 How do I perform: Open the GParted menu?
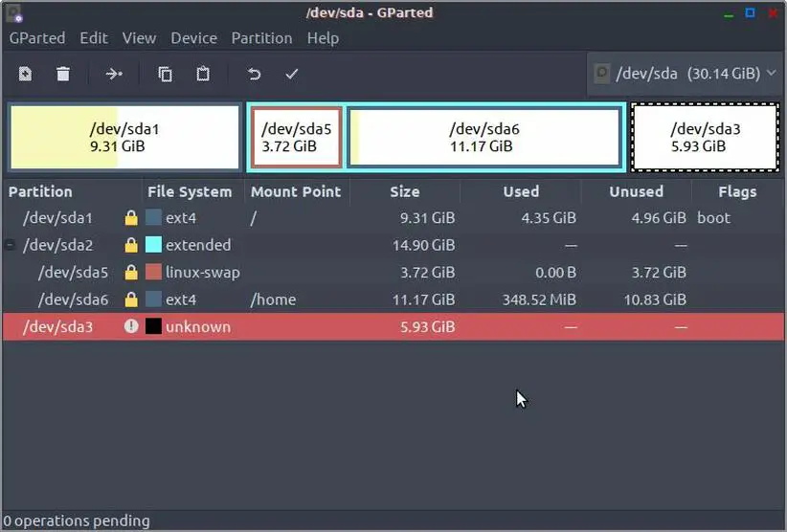[x=37, y=38]
